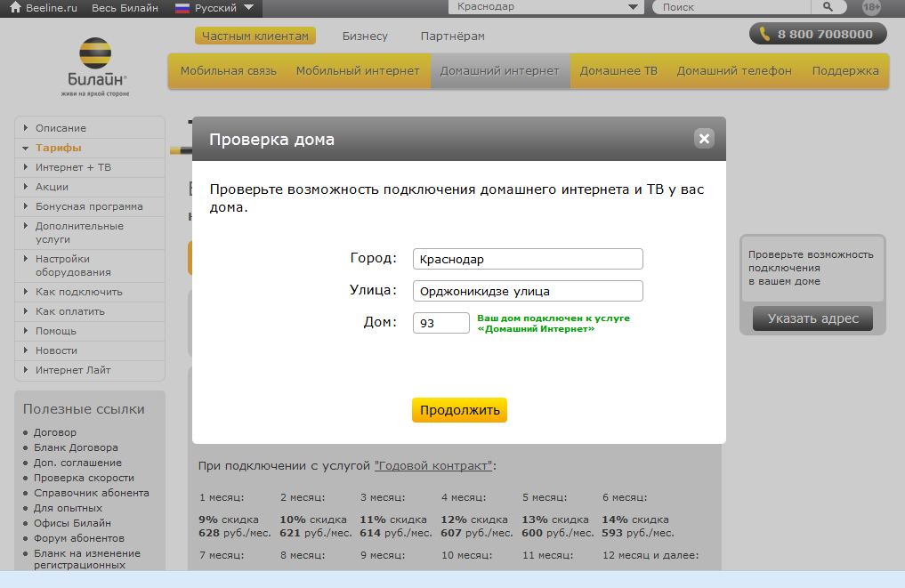Screen dimensions: 905x588
Task: Click the Beeline.ru home icon
Action: pos(16,7)
